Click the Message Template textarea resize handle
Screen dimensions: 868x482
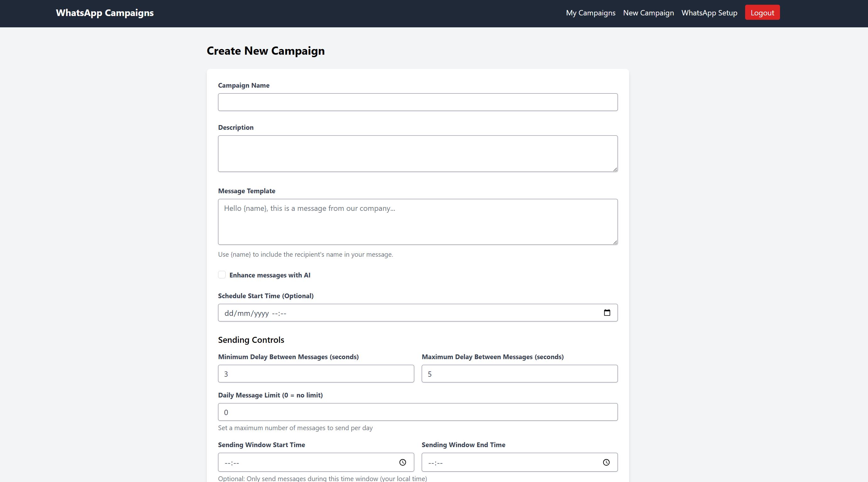pos(615,242)
